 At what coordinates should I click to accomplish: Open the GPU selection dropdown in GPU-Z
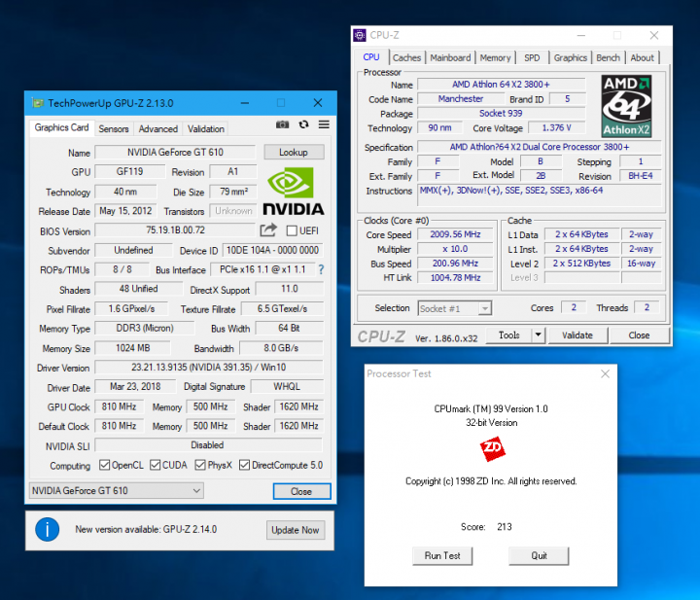click(116, 491)
